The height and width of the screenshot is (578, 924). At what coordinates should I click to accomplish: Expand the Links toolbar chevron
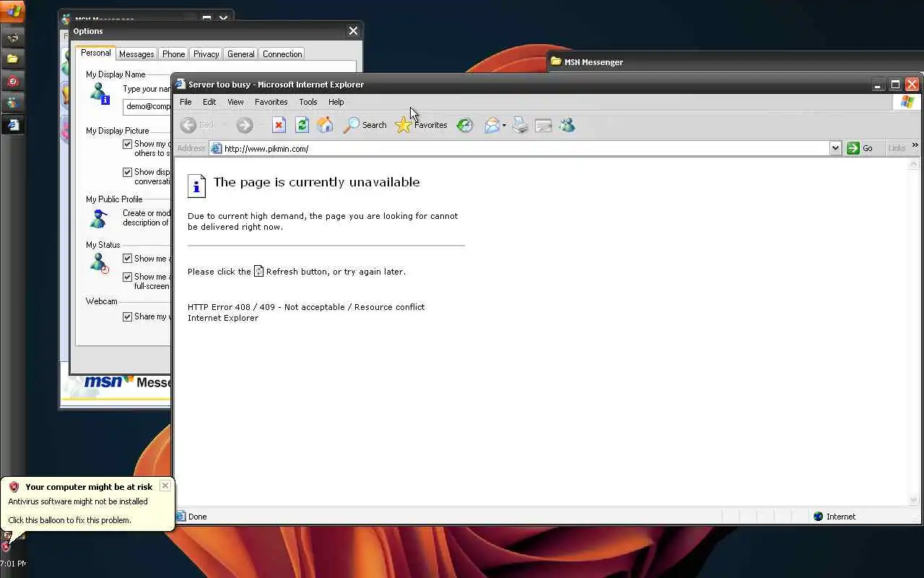(915, 146)
